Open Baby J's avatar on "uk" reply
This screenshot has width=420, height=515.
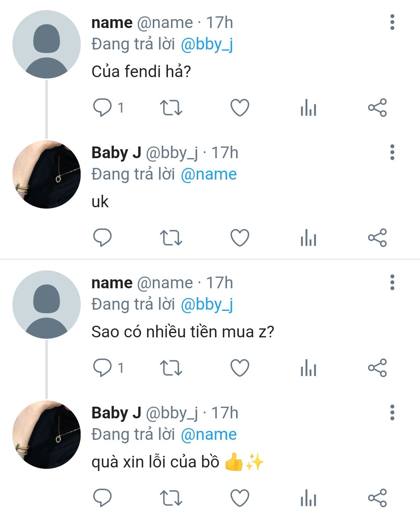(x=46, y=174)
